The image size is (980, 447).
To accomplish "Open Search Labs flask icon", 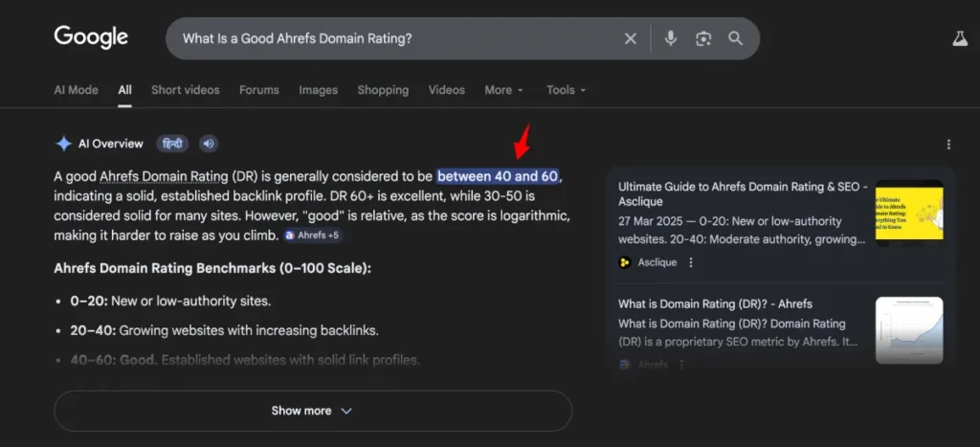I will point(959,38).
